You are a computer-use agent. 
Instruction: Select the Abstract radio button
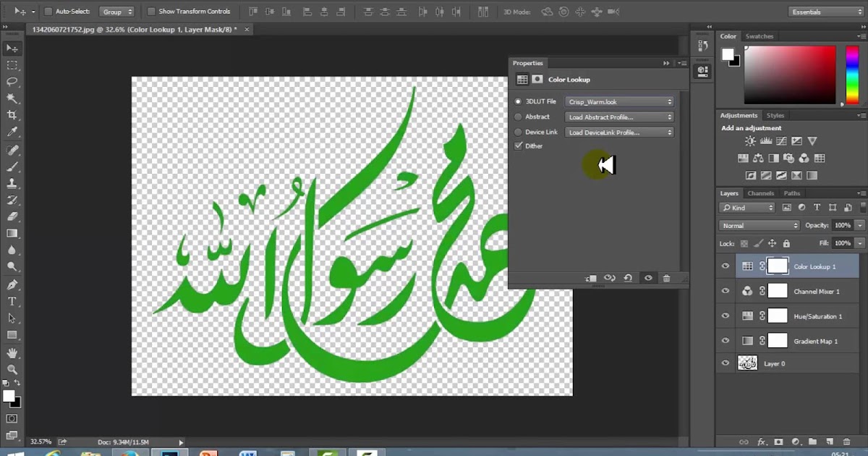(x=518, y=117)
